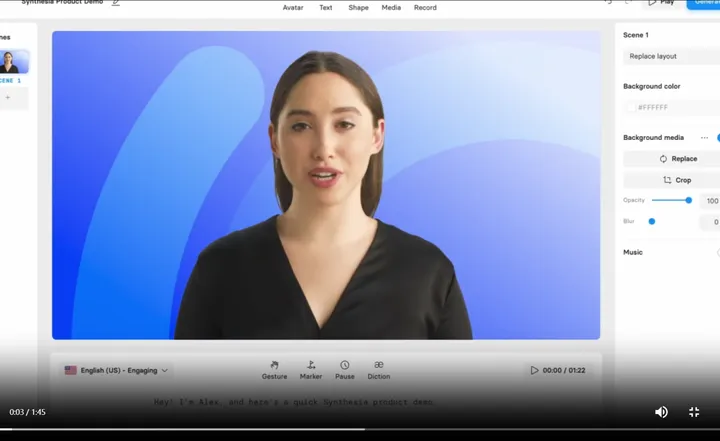
Task: Click the "Scene 1" heading in right panel
Action: point(636,35)
